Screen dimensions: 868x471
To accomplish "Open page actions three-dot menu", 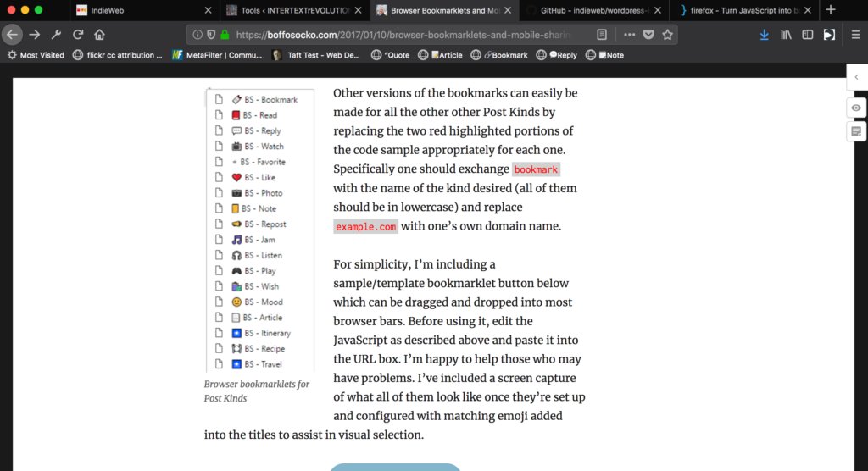I will pyautogui.click(x=629, y=35).
